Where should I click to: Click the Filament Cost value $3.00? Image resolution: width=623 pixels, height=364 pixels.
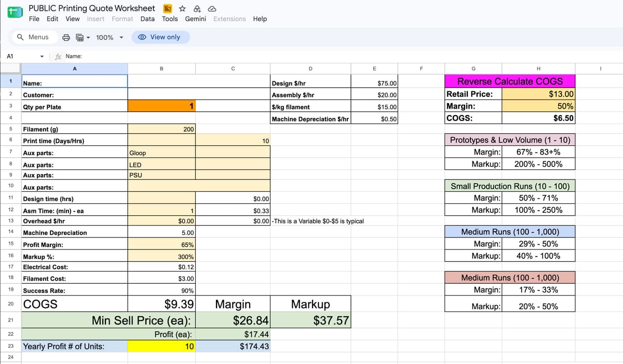coord(161,278)
